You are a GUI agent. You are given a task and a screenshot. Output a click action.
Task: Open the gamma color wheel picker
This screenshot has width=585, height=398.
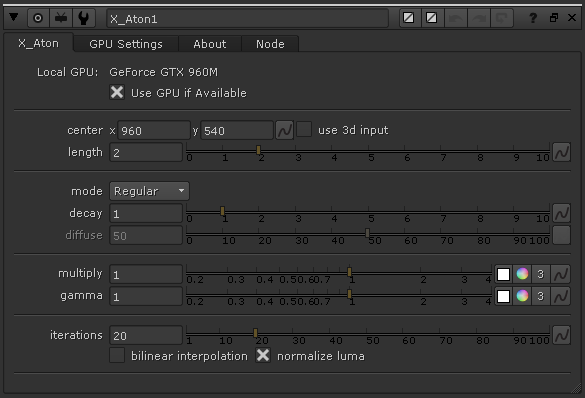(x=522, y=296)
